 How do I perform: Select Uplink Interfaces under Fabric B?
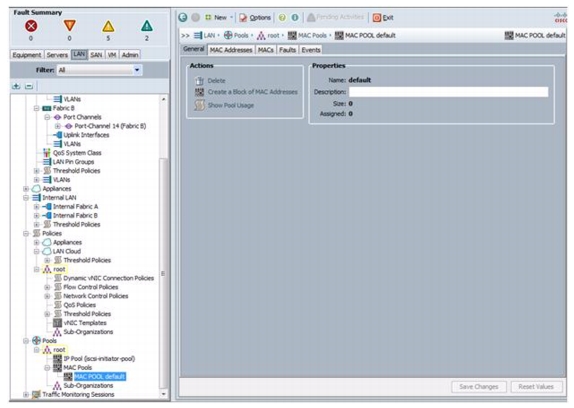(86, 135)
